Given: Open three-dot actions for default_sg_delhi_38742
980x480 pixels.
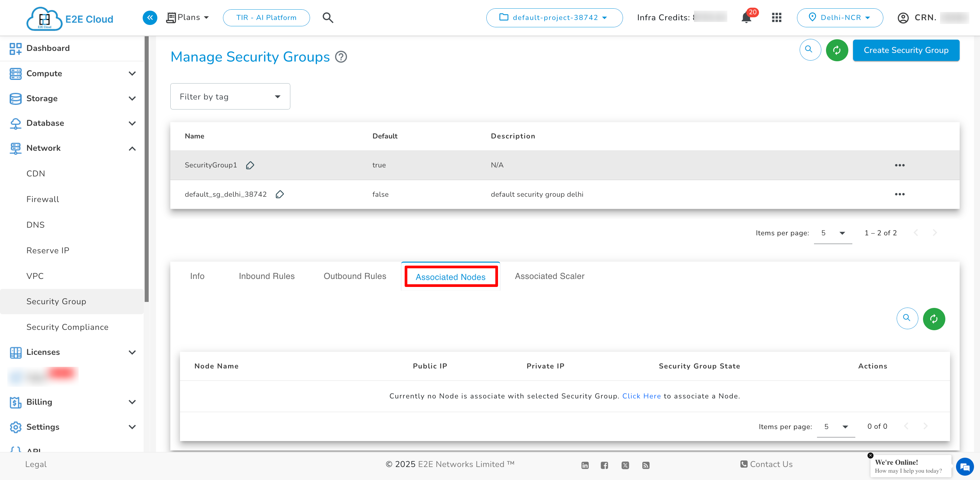Looking at the screenshot, I should 900,194.
